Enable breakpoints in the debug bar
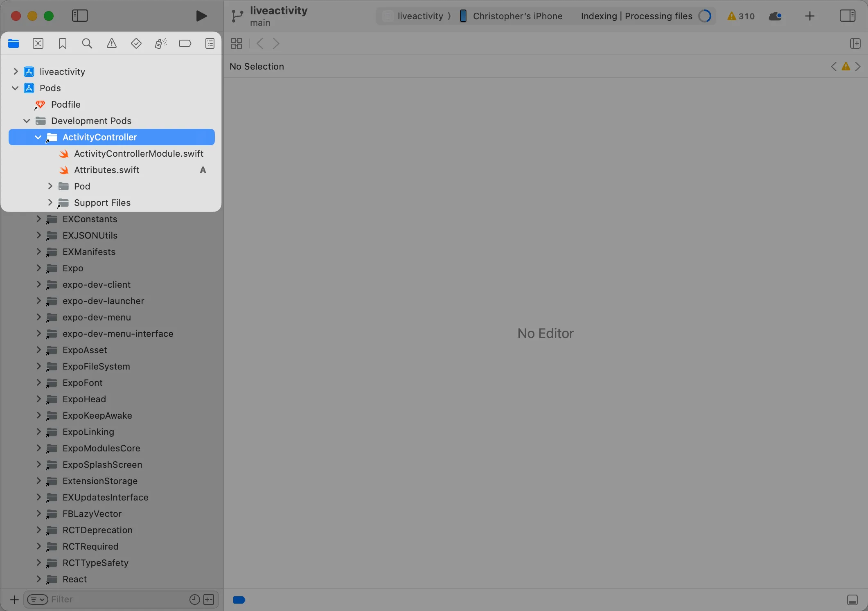Image resolution: width=868 pixels, height=611 pixels. (239, 600)
